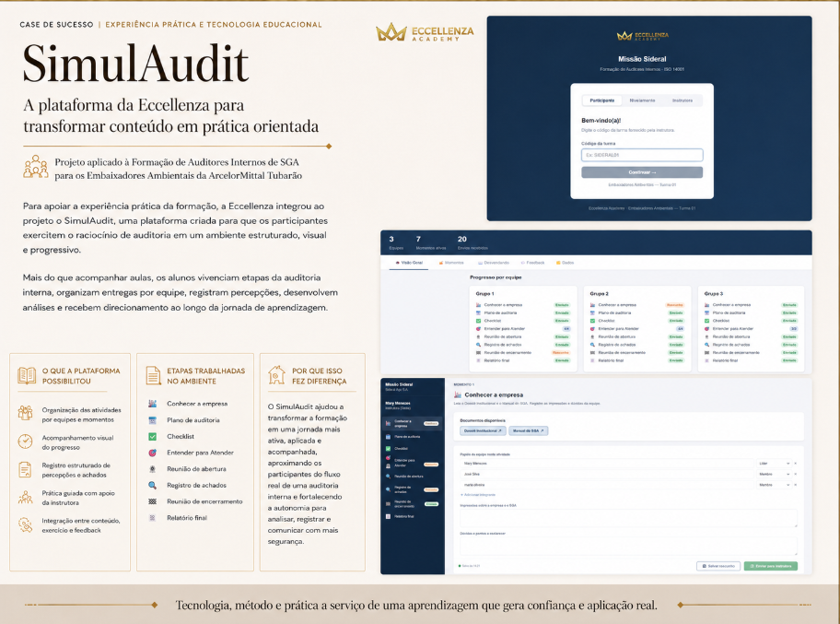Click the document icon by 'Etapas trabalhadas no ambiente'

click(x=153, y=375)
